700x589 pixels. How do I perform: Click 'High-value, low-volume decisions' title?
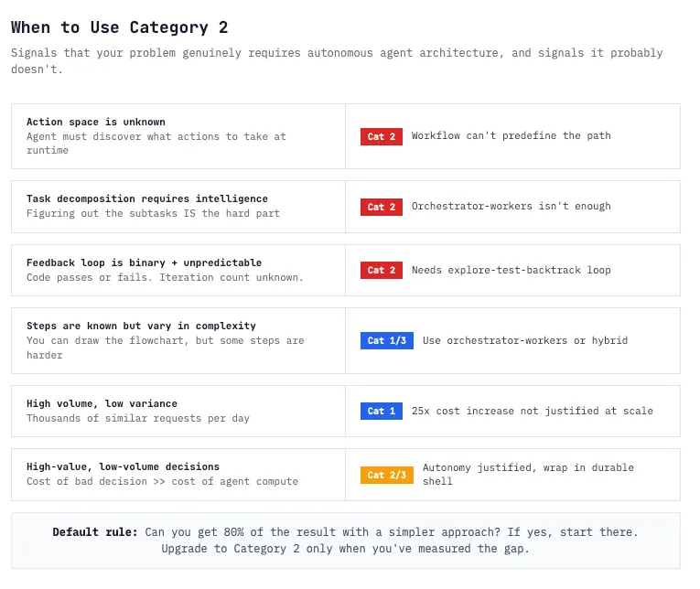(123, 466)
